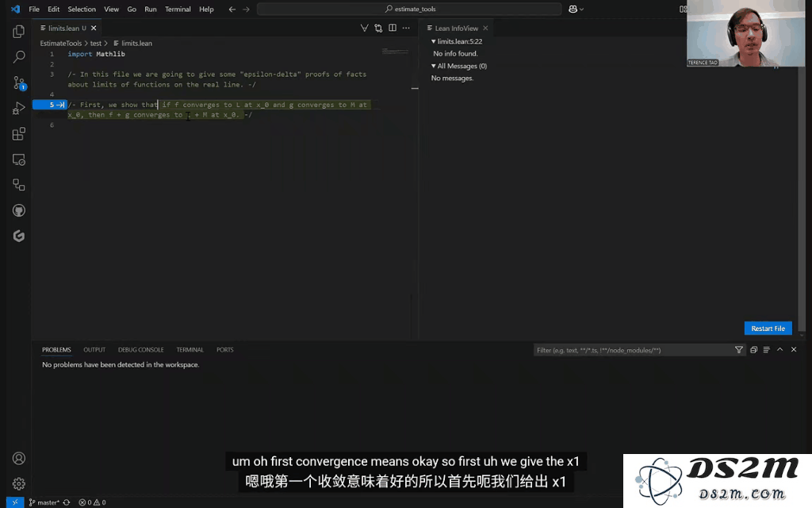Image resolution: width=812 pixels, height=508 pixels.
Task: Open the Go menu
Action: click(132, 9)
